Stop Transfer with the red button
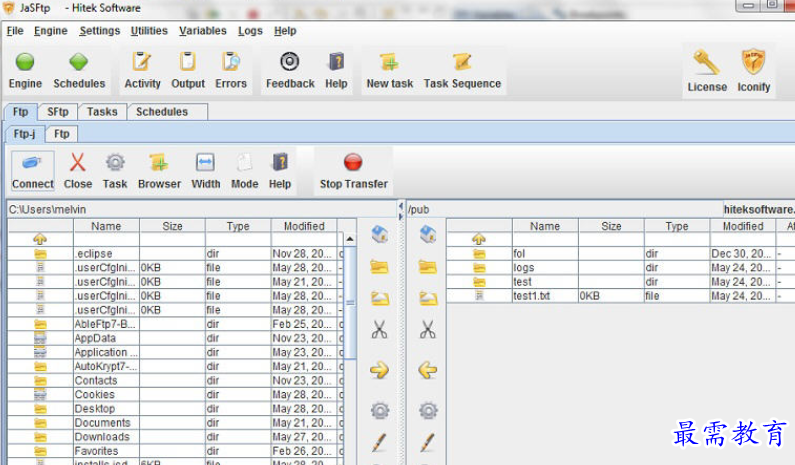795x465 pixels. pos(353,162)
